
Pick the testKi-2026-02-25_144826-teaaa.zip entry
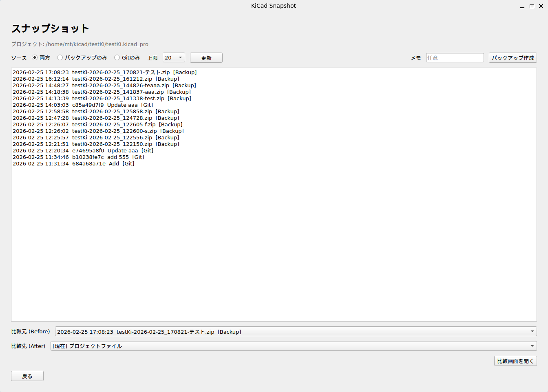point(104,86)
